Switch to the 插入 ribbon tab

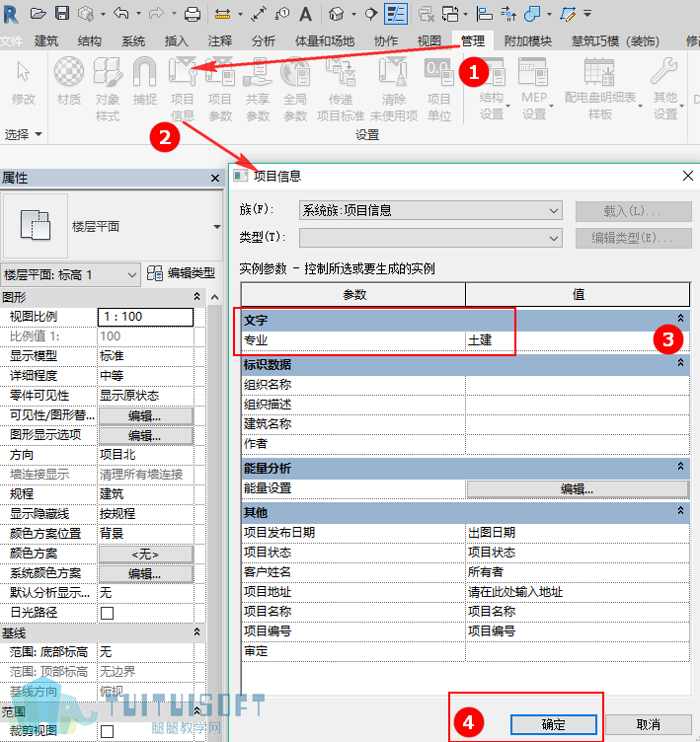pos(176,41)
